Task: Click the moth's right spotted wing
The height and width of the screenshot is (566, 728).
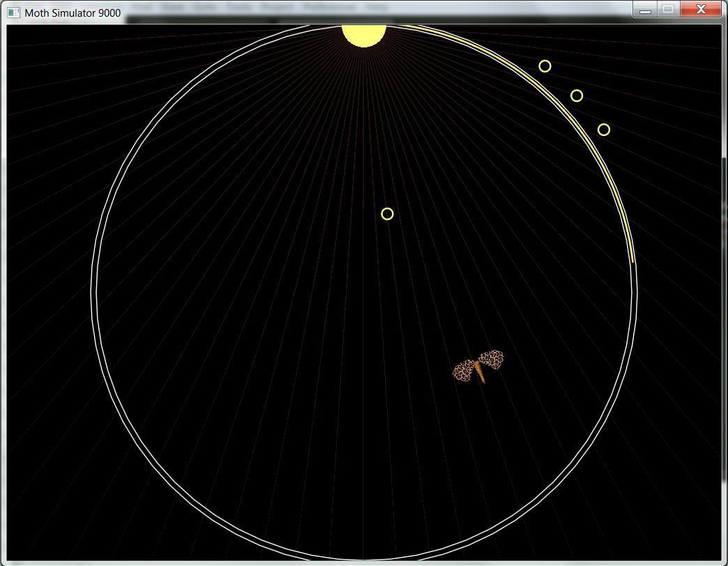Action: [x=491, y=360]
